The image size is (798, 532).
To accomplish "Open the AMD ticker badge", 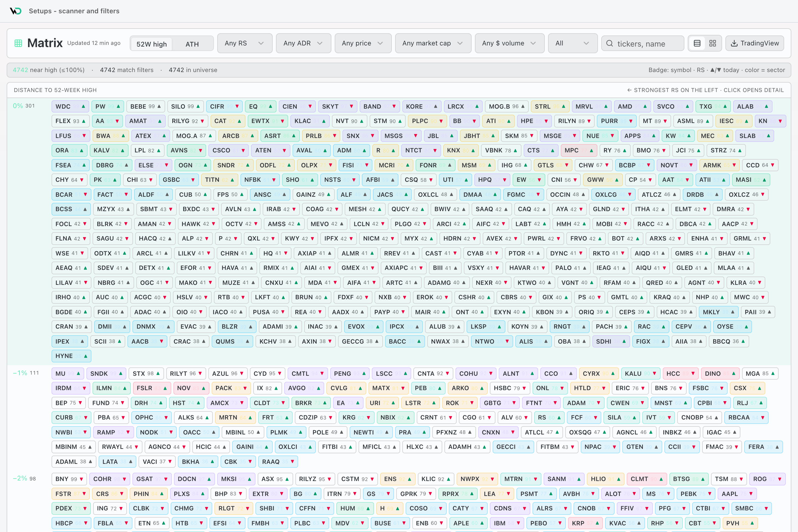I will pos(632,106).
